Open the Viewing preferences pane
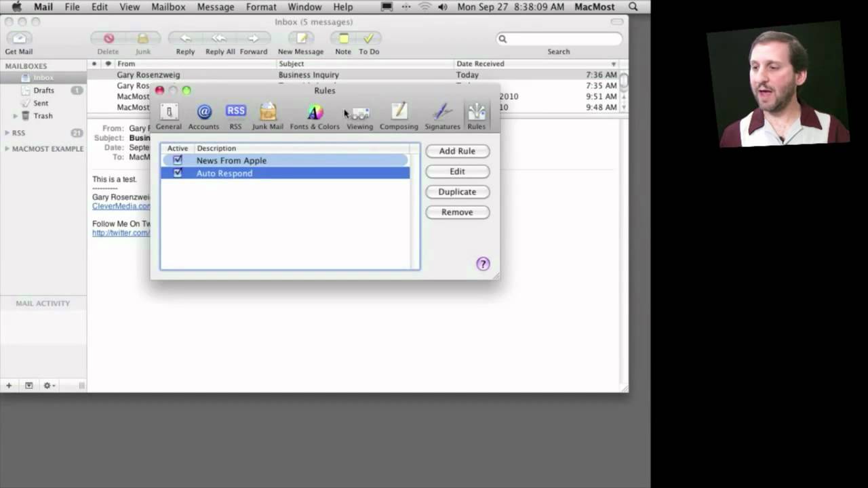Screen dimensions: 868x488 (x=359, y=117)
